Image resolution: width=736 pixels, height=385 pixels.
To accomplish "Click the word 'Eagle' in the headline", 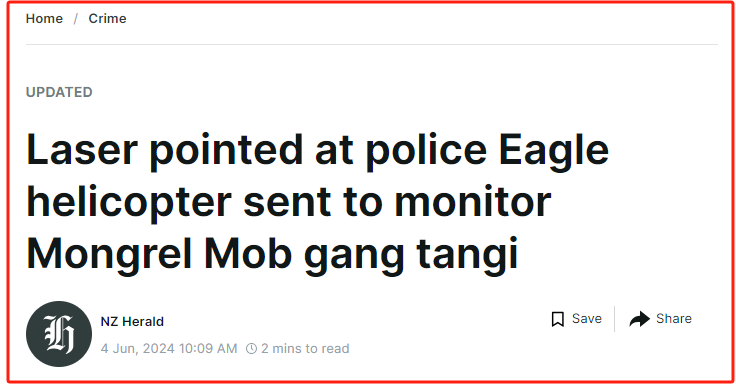I will pos(554,151).
